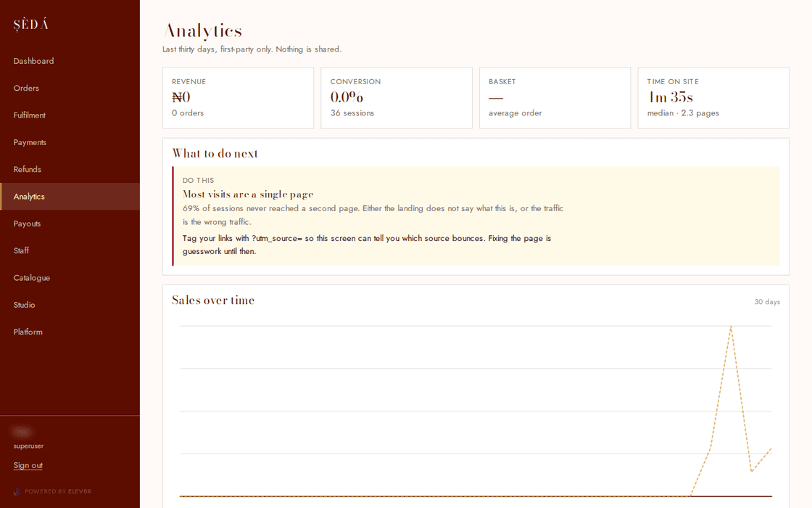
Task: Click the "Analytics" page heading
Action: click(202, 30)
